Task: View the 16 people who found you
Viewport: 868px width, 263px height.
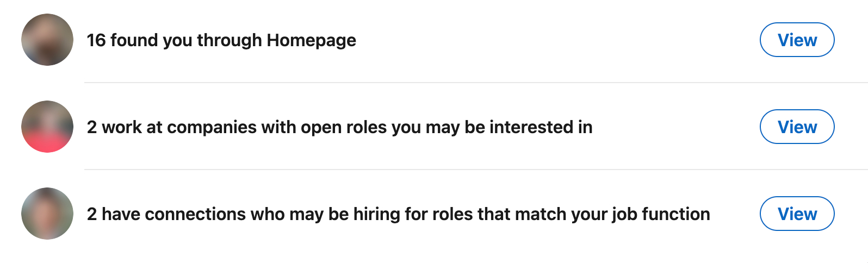Action: (x=797, y=40)
